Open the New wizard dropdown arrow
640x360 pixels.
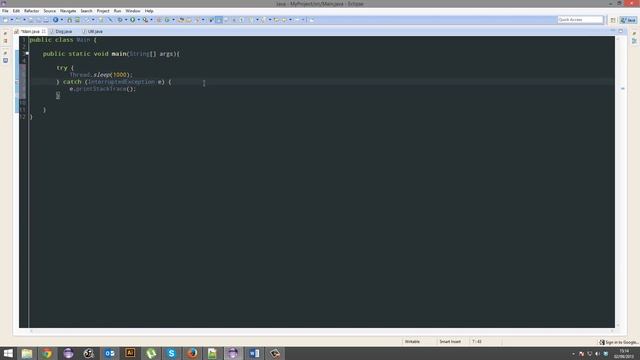(x=11, y=20)
